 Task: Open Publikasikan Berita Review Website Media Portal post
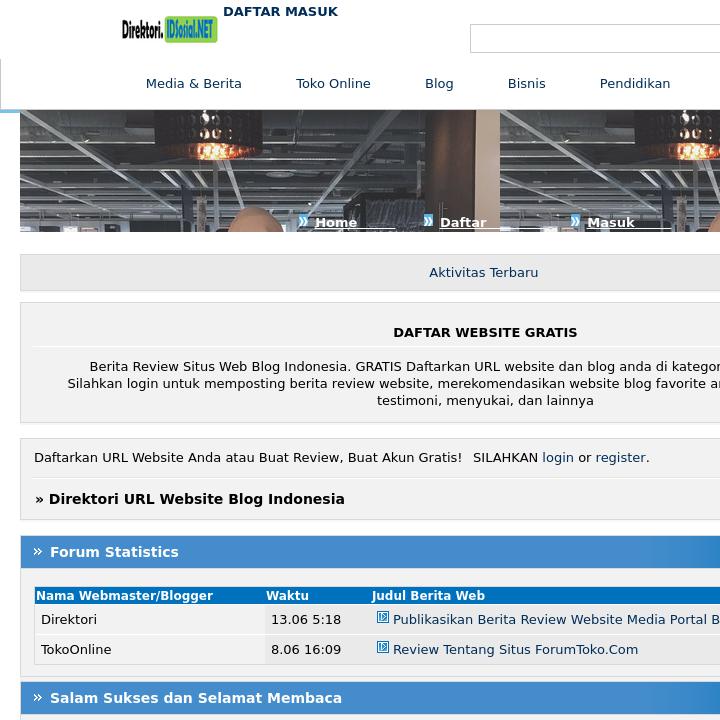[x=555, y=620]
